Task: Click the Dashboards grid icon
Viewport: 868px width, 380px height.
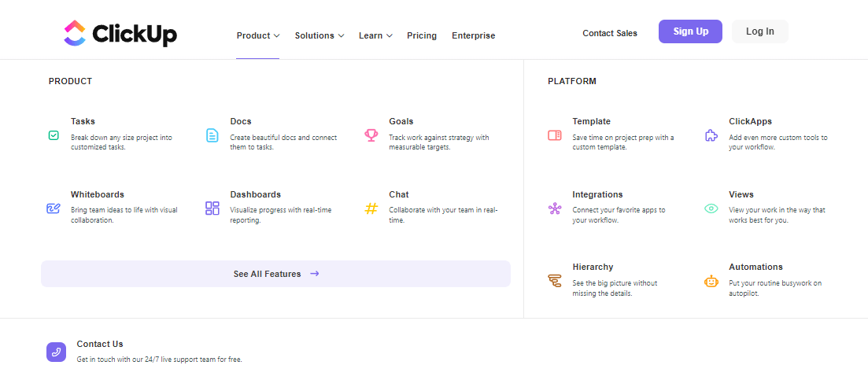Action: coord(212,208)
